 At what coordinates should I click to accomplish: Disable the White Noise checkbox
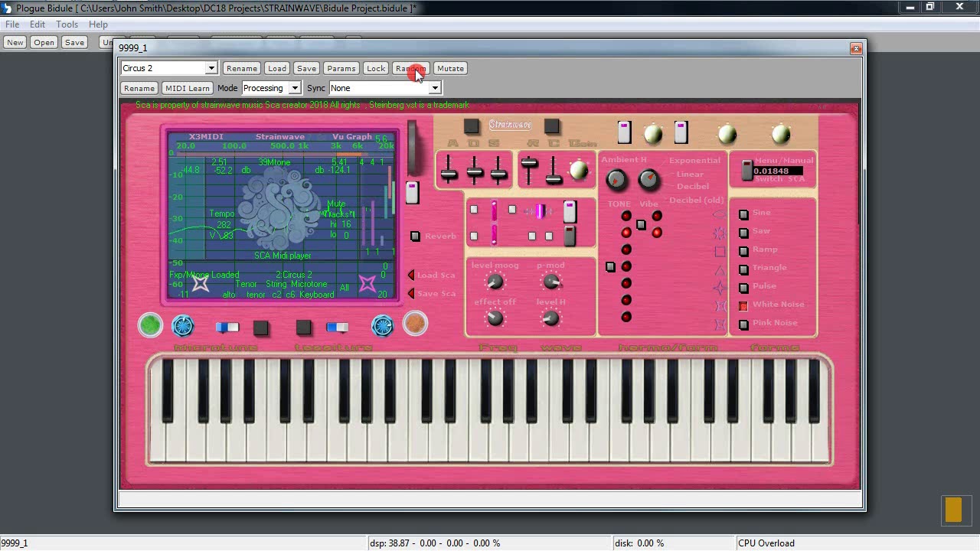(x=743, y=306)
